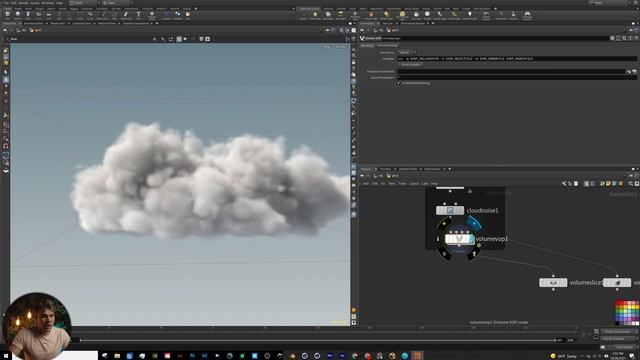The image size is (640, 360).
Task: Open the network editor Tools menu
Action: 402,184
